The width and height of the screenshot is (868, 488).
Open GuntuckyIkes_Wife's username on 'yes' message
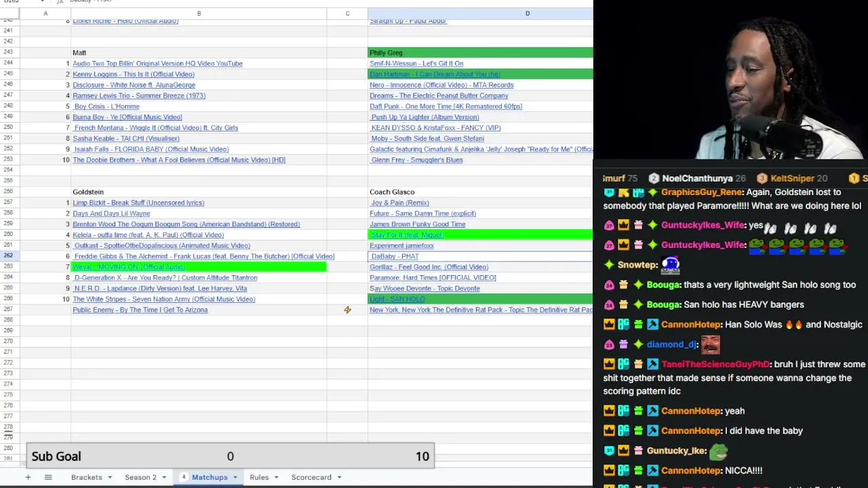pyautogui.click(x=703, y=226)
